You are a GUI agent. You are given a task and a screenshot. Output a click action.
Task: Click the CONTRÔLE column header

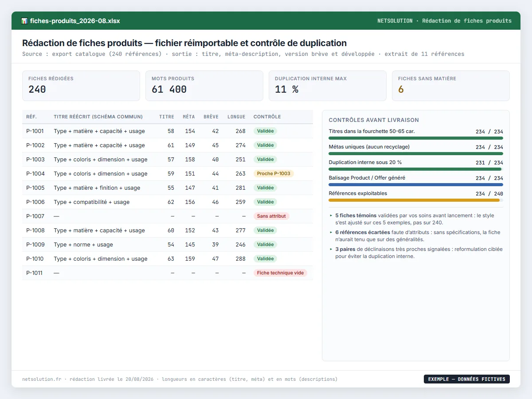coord(267,117)
